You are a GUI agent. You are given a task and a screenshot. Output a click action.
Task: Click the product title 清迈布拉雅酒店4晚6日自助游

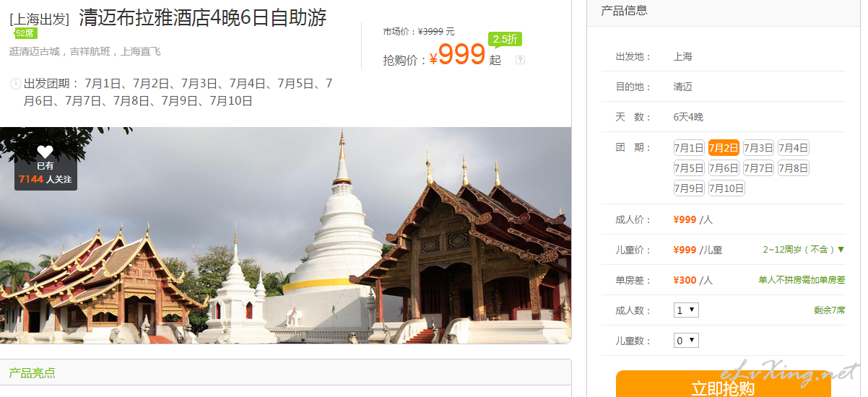pyautogui.click(x=202, y=18)
